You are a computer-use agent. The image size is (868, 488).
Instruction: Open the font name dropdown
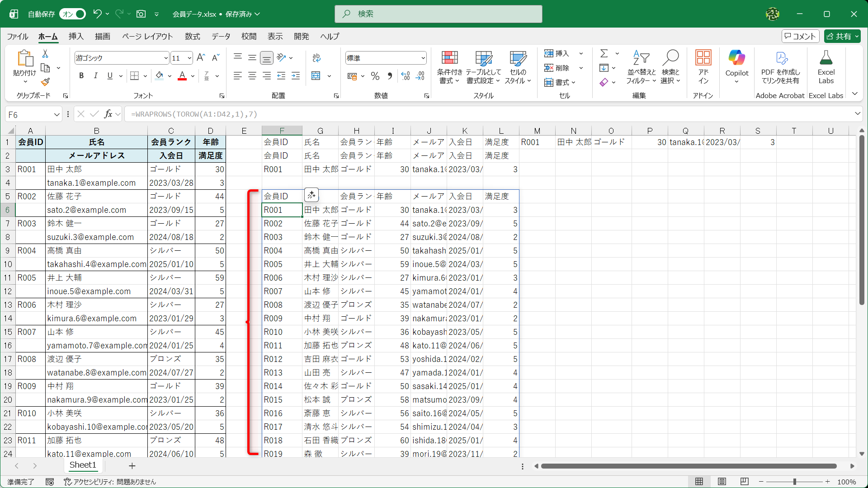(x=166, y=58)
